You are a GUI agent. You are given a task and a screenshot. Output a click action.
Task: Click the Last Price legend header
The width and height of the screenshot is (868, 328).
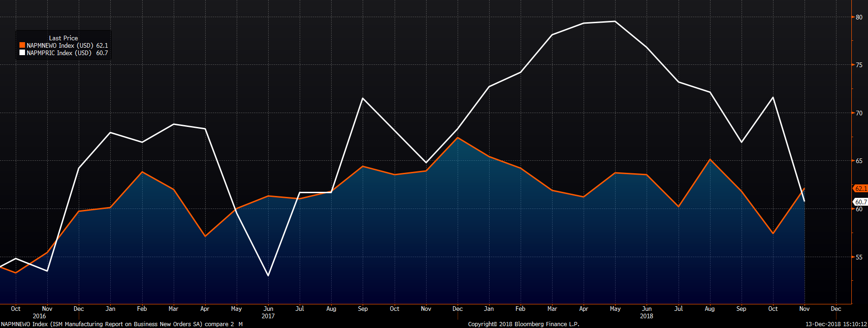[x=63, y=38]
